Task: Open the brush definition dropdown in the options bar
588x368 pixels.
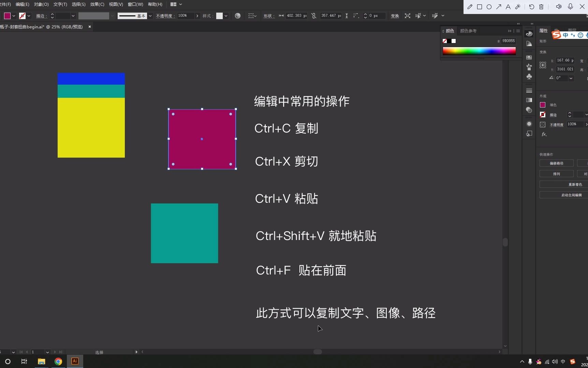Action: [150, 16]
